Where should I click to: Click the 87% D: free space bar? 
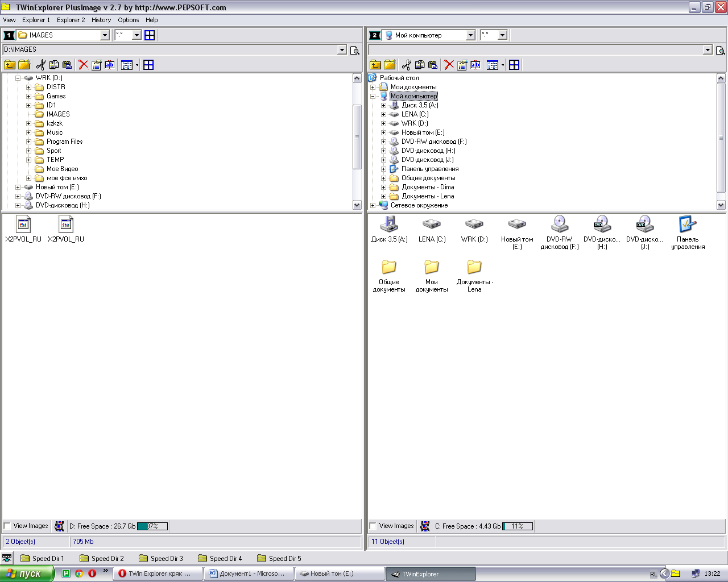(x=152, y=526)
